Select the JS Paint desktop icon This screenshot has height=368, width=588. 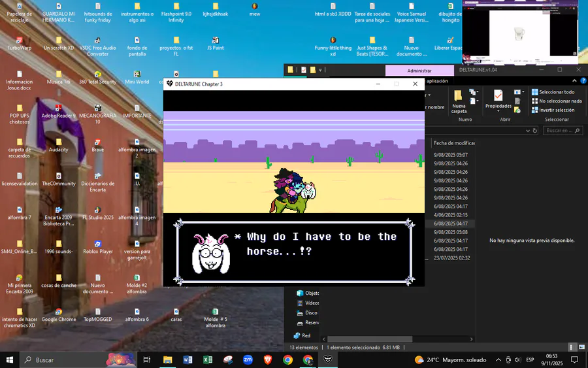[x=215, y=44]
